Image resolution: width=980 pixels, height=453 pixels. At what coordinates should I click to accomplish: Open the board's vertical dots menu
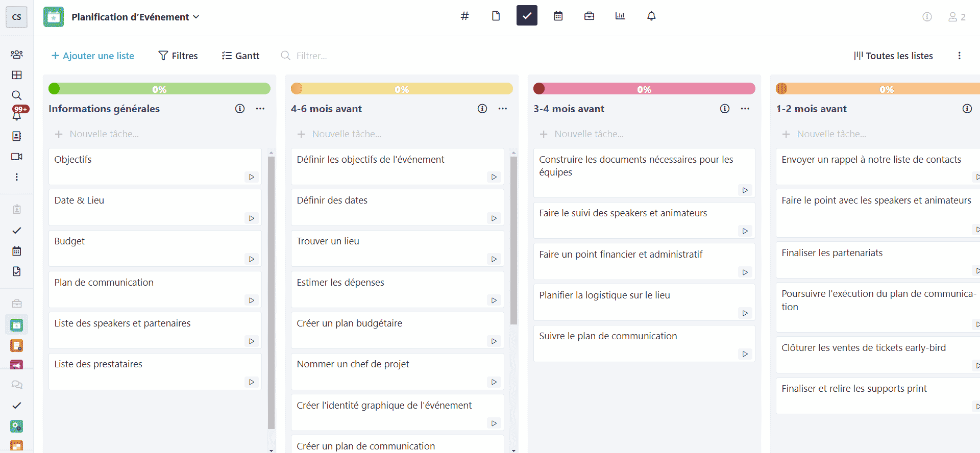click(960, 56)
